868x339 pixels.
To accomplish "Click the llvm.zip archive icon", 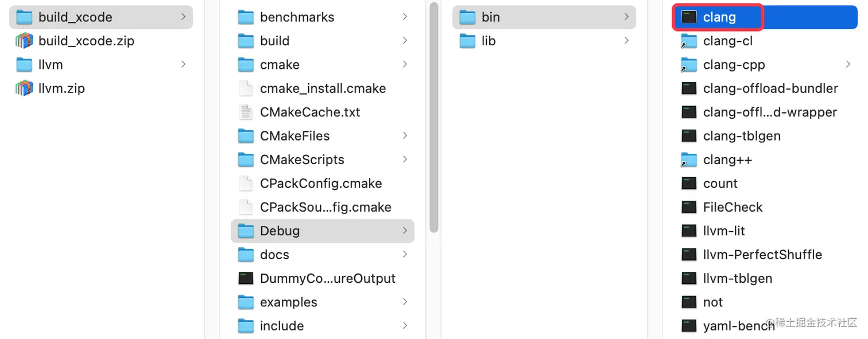I will click(x=24, y=88).
